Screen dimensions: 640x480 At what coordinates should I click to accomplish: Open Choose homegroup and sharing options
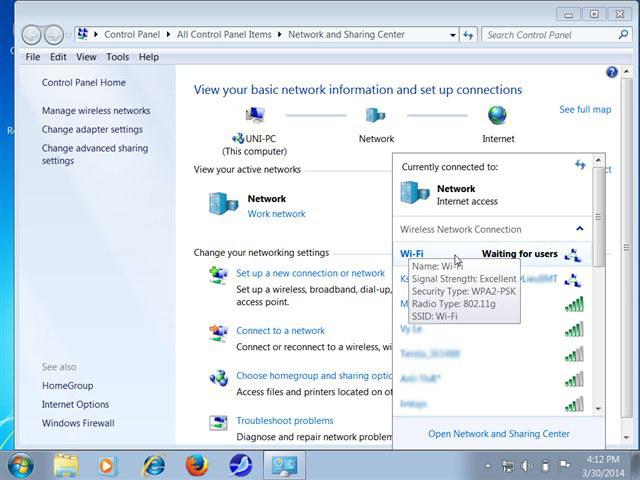pyautogui.click(x=314, y=376)
